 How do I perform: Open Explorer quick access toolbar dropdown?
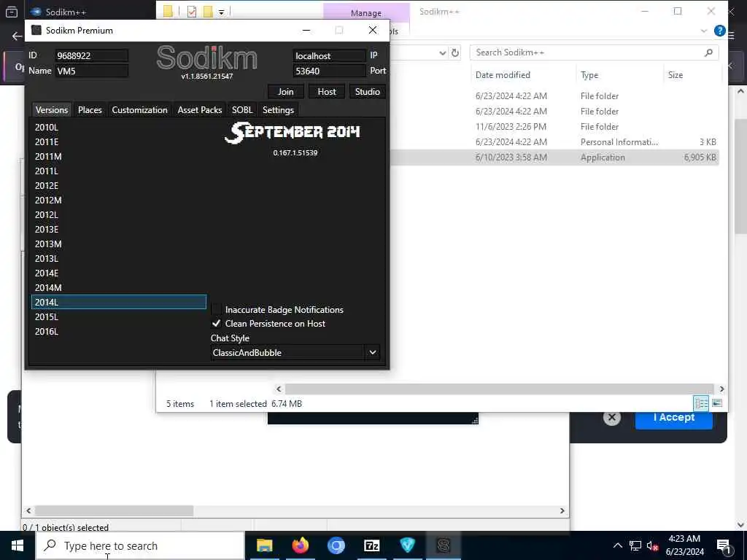click(221, 12)
